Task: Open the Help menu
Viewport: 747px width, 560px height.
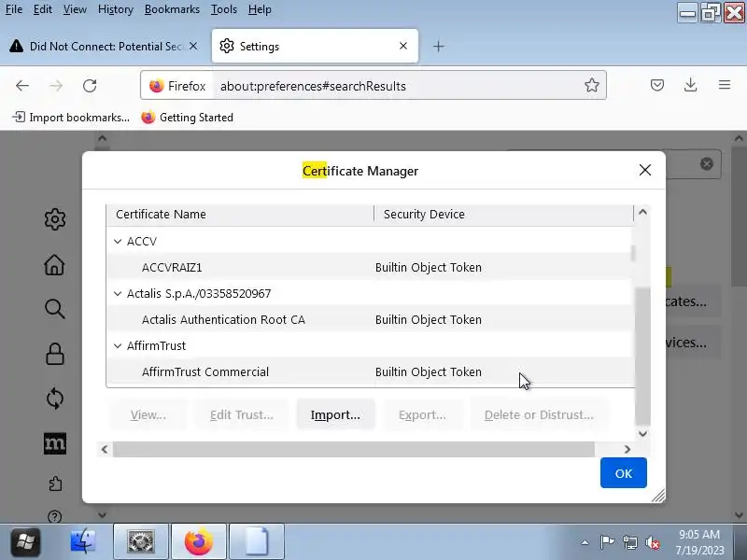Action: (x=260, y=9)
